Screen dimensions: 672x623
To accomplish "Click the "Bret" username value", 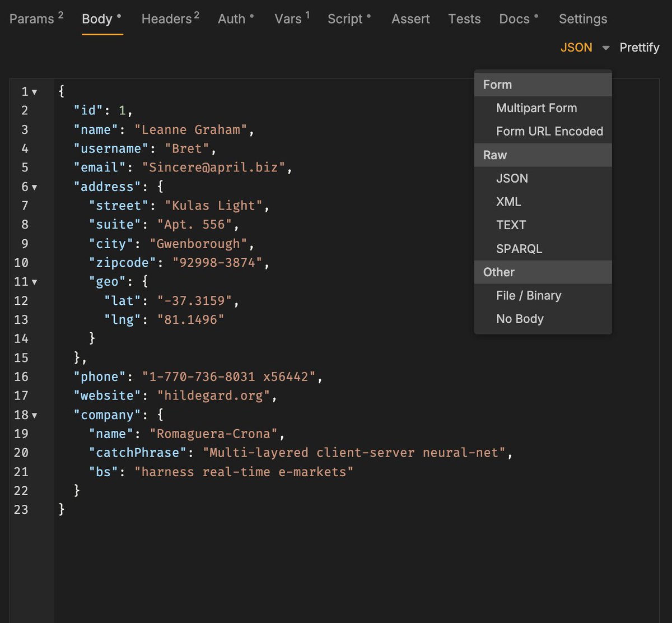I will tap(187, 148).
